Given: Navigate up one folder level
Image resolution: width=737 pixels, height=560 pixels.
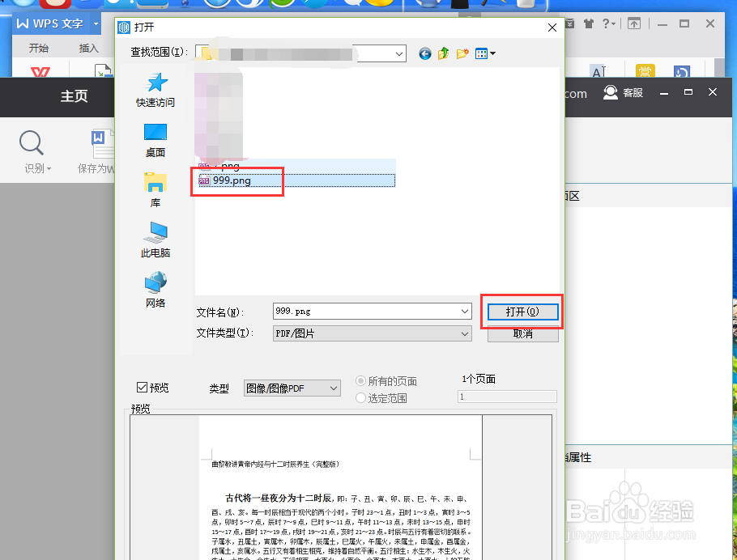Looking at the screenshot, I should click(443, 53).
